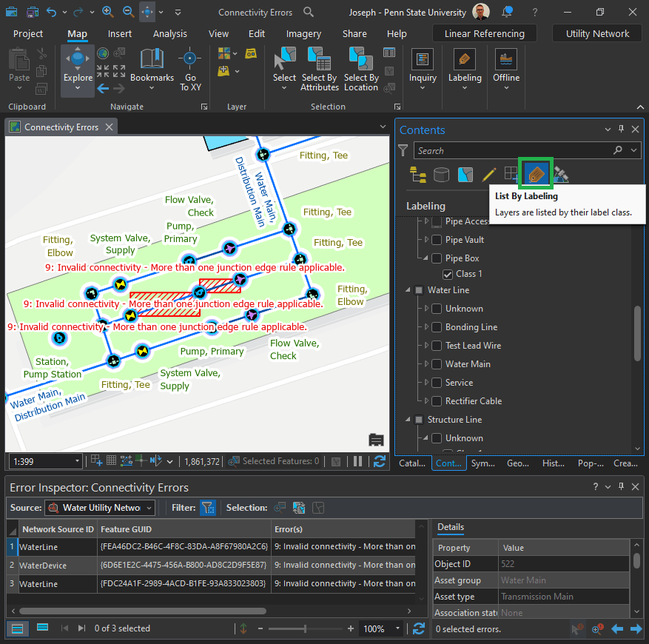Collapse the Water Line group
Screen dimensions: 649x644
click(408, 290)
